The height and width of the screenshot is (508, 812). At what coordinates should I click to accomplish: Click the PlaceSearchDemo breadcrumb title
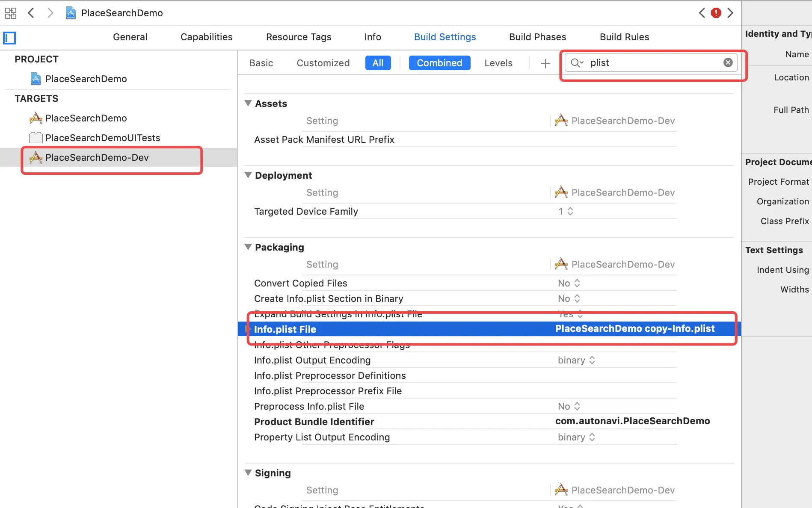(x=122, y=13)
